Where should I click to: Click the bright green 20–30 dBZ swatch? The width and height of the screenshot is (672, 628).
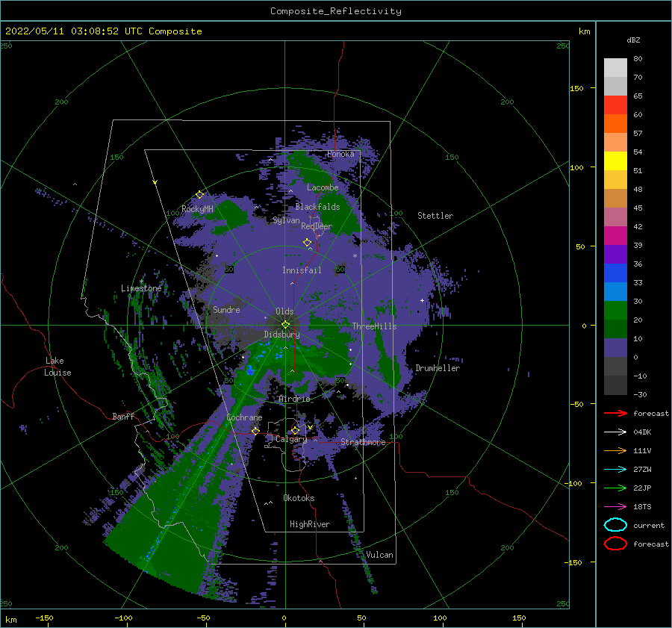point(615,311)
